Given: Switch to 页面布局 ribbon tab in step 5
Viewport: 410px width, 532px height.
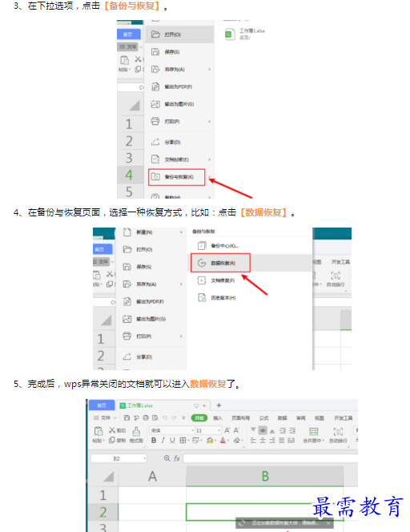Looking at the screenshot, I should [240, 417].
